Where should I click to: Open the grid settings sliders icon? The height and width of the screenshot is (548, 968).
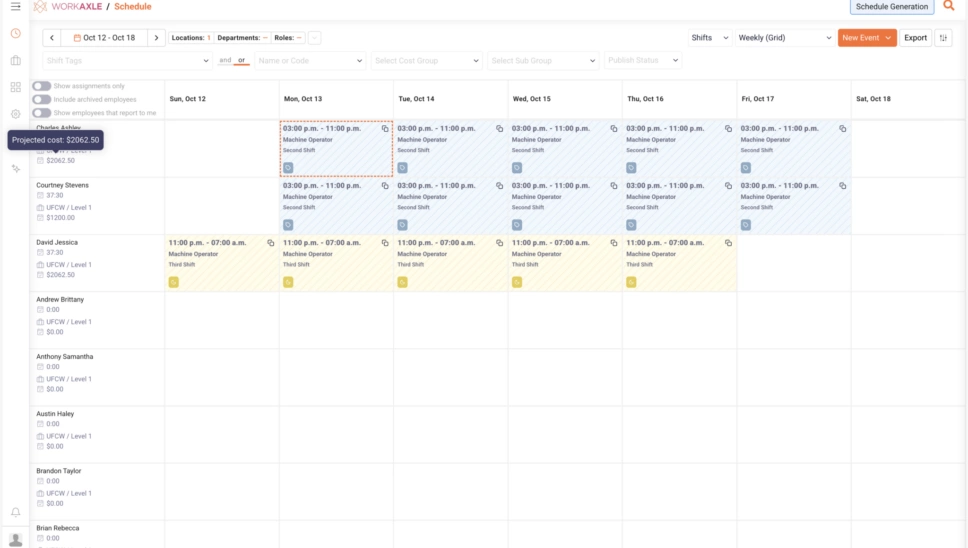click(x=943, y=38)
